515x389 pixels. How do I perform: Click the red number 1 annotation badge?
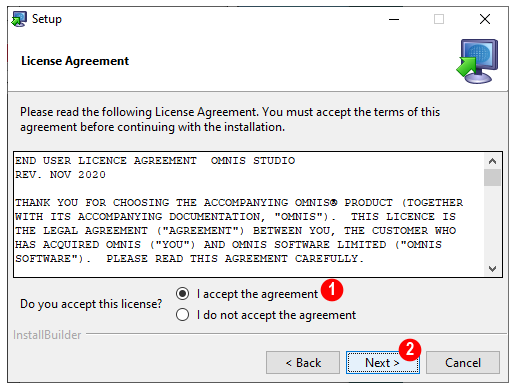332,290
